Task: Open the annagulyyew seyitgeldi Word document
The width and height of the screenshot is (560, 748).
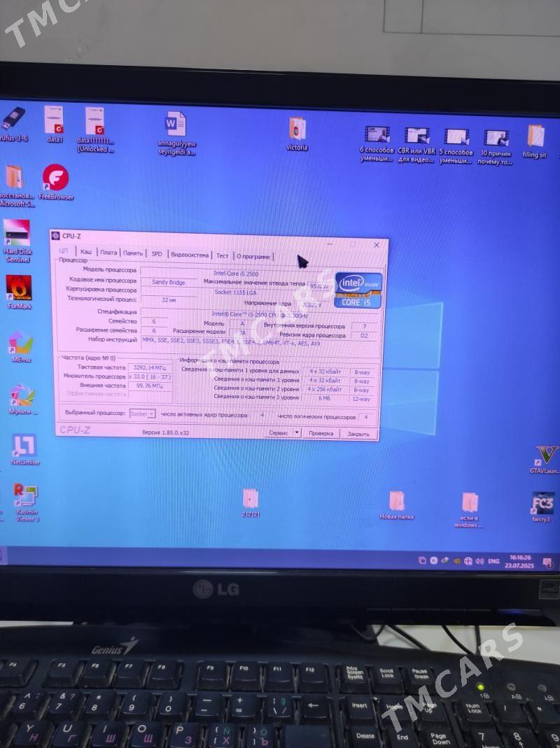Action: point(176,133)
